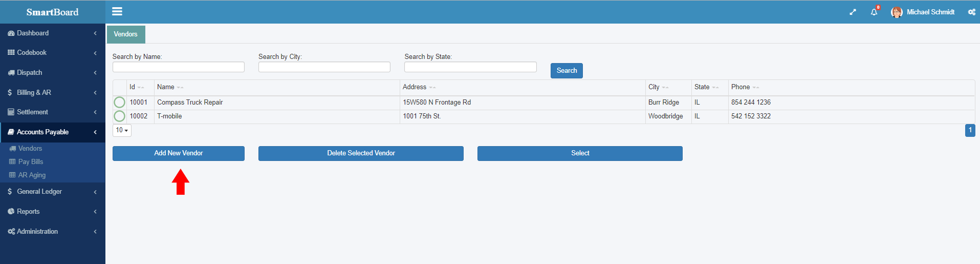
Task: Click the SmartBoard logo link
Action: coord(53,12)
